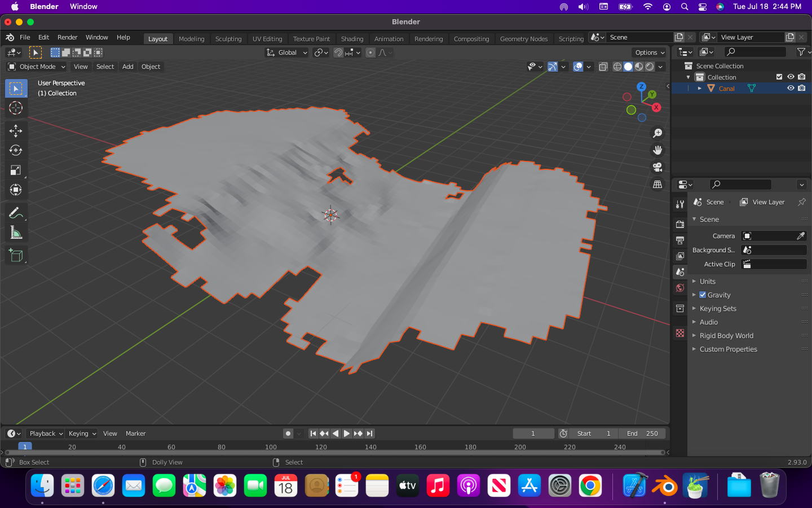
Task: Open the shading options dropdown arrow
Action: [x=661, y=67]
